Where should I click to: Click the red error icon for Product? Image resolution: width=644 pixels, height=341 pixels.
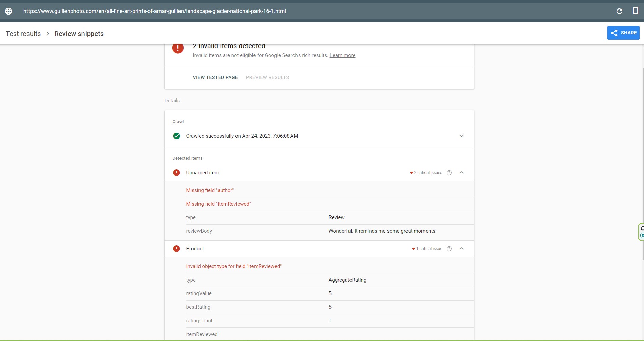(x=176, y=249)
